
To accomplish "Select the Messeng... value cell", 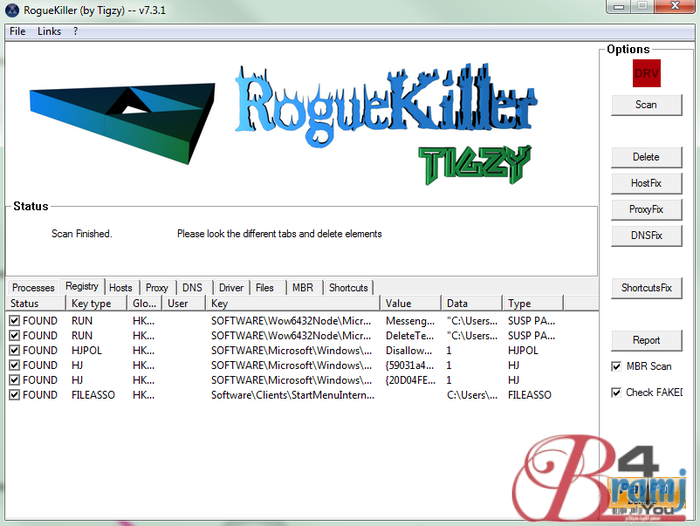I will point(410,321).
